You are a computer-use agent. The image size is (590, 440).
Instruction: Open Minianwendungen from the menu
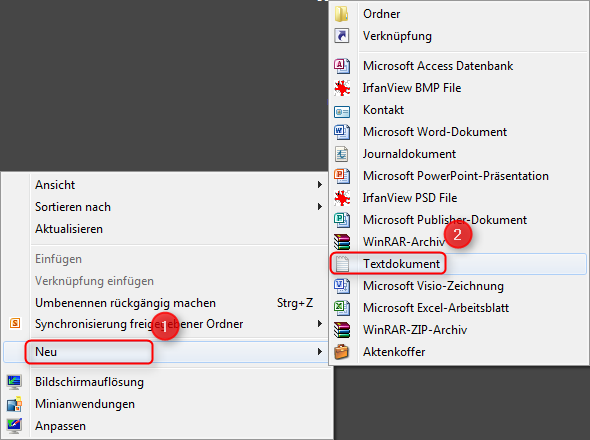[x=166, y=404]
